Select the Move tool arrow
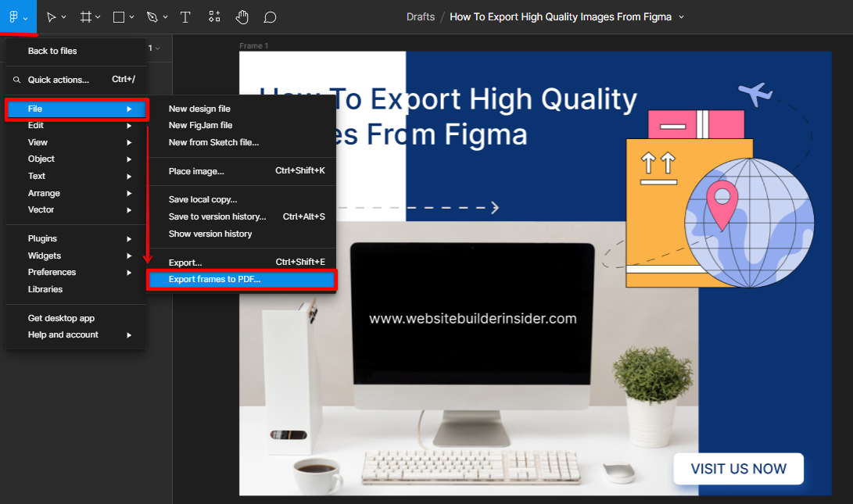Image resolution: width=853 pixels, height=504 pixels. coord(51,17)
